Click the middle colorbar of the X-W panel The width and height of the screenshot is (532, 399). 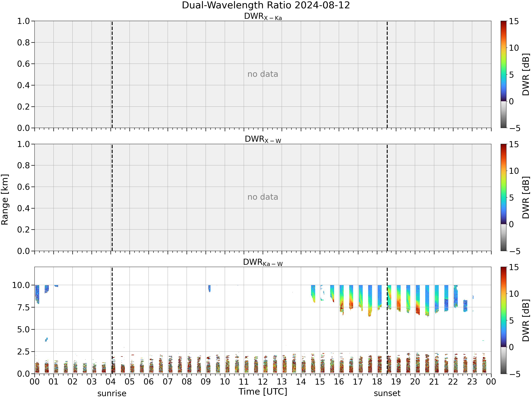pos(504,197)
